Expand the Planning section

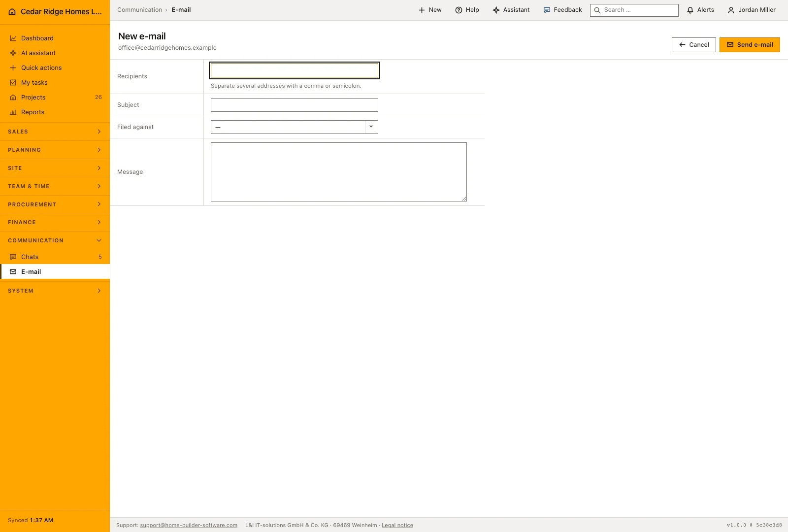(55, 150)
